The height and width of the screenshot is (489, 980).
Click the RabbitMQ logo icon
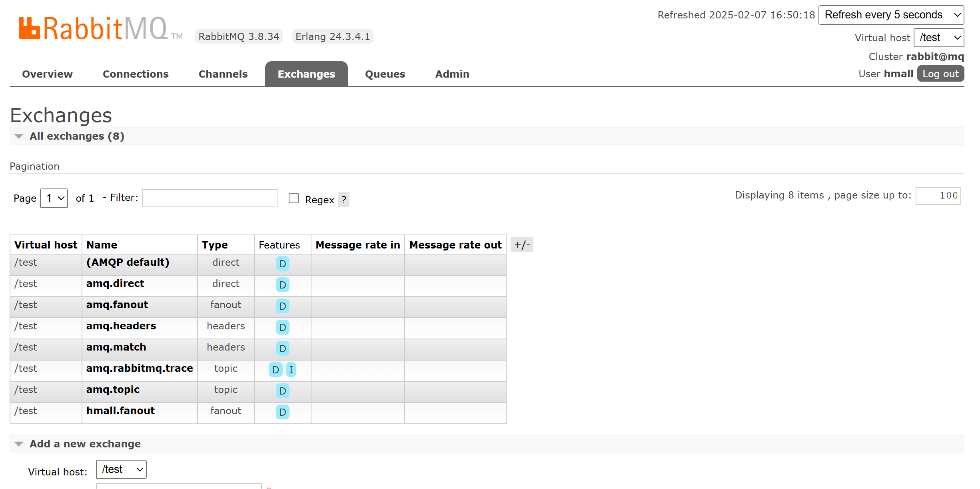tap(30, 28)
